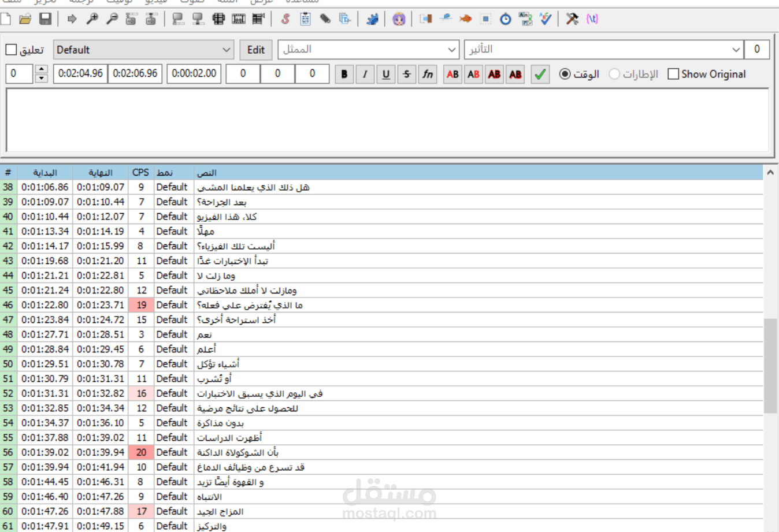The image size is (779, 532).
Task: Shift subtitles to current frame
Action: [x=258, y=19]
